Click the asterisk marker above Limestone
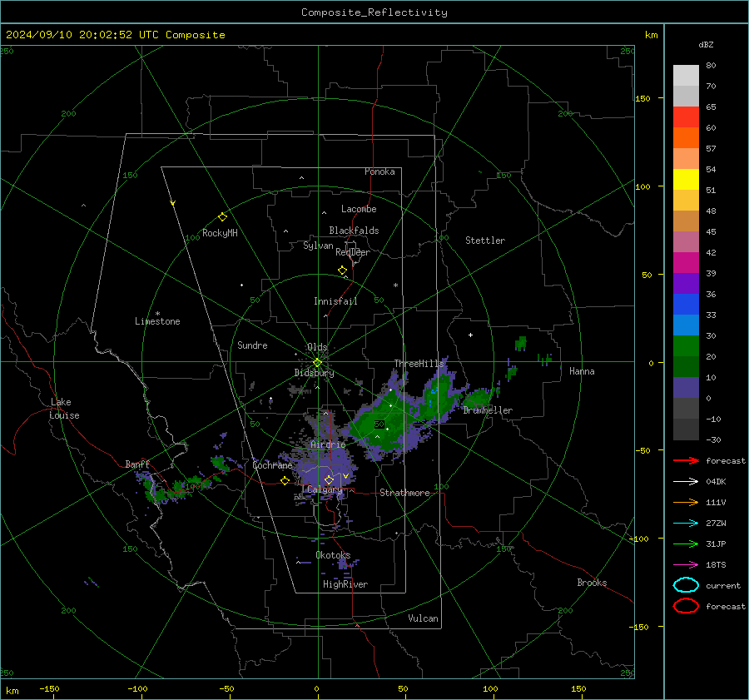 157,314
